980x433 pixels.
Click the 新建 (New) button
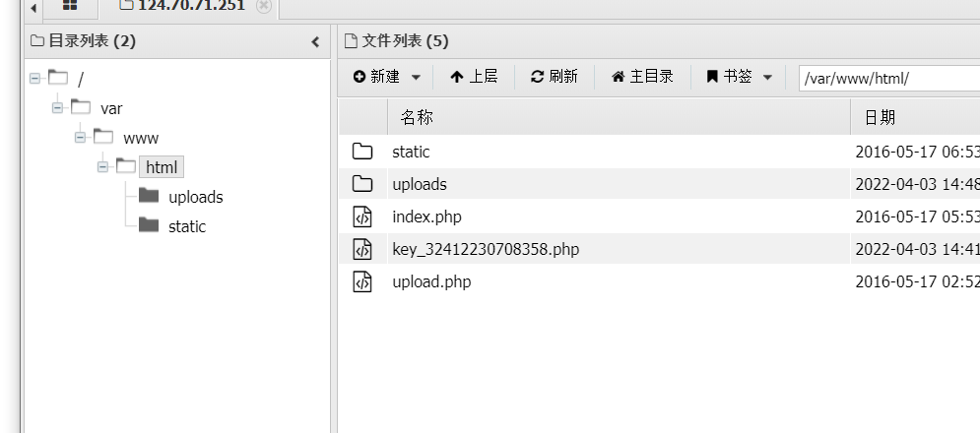click(376, 76)
